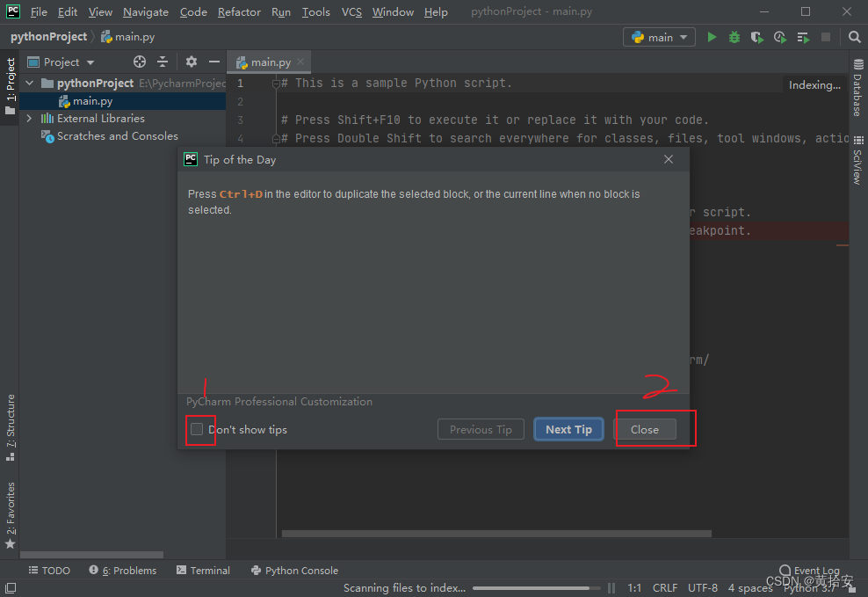Viewport: 868px width, 597px height.
Task: Open the SciView tool window
Action: click(858, 161)
